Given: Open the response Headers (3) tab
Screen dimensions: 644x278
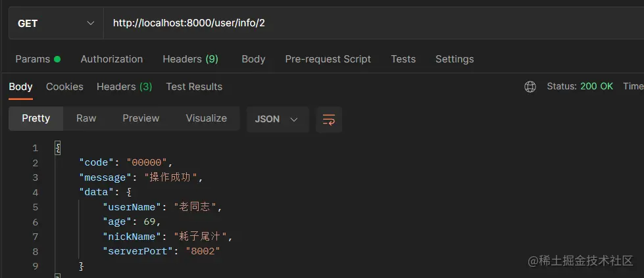Looking at the screenshot, I should 124,87.
